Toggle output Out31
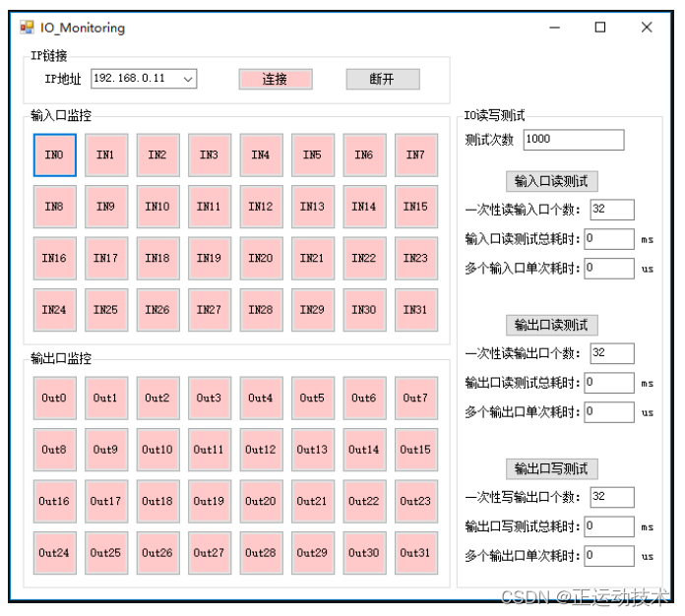This screenshot has height=616, width=685. [x=416, y=553]
